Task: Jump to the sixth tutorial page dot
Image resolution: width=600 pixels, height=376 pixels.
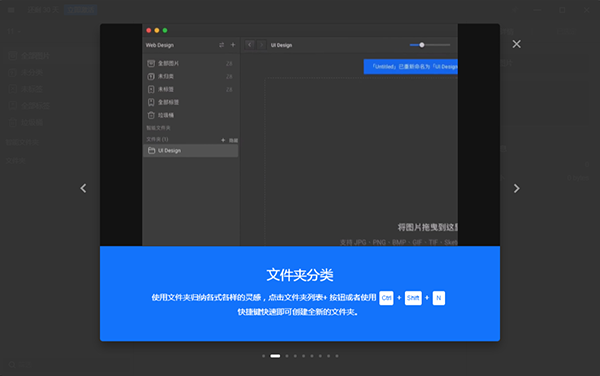Action: click(x=312, y=356)
